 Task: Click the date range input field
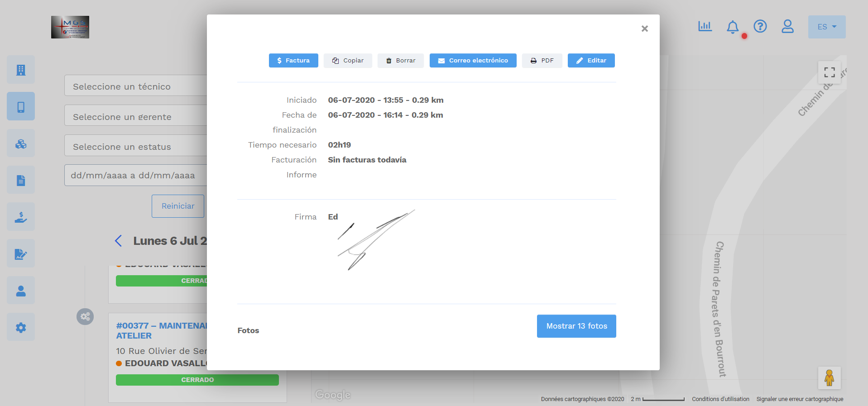(x=136, y=175)
